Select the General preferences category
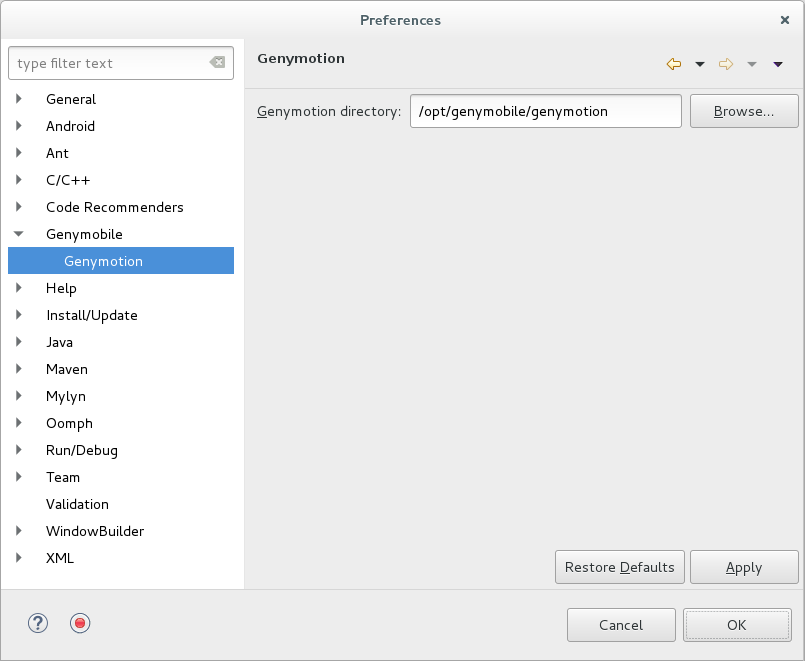The image size is (805, 661). 71,99
